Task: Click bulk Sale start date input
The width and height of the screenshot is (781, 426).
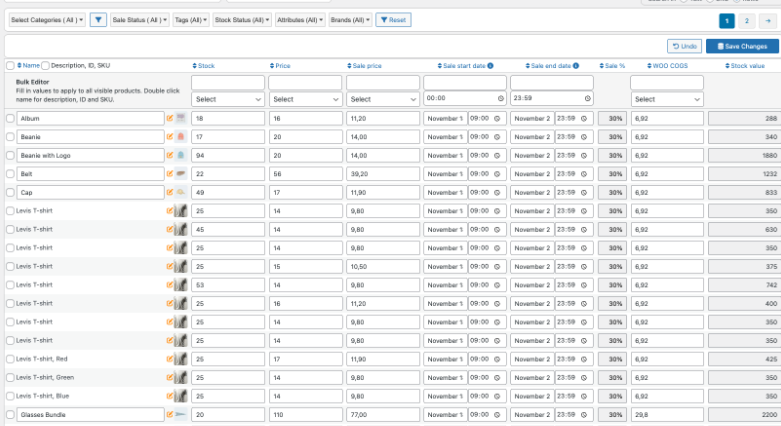Action: pos(465,82)
